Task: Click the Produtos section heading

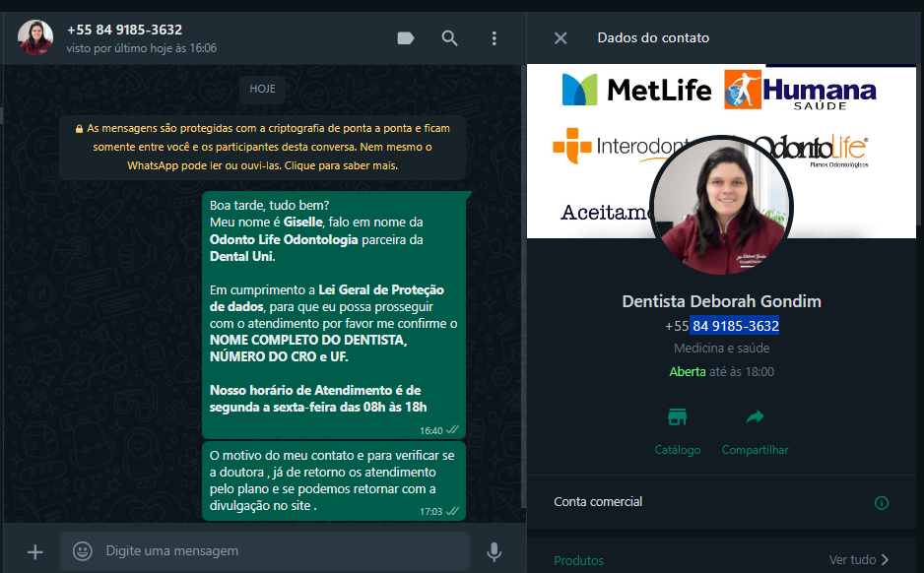Action: click(578, 560)
